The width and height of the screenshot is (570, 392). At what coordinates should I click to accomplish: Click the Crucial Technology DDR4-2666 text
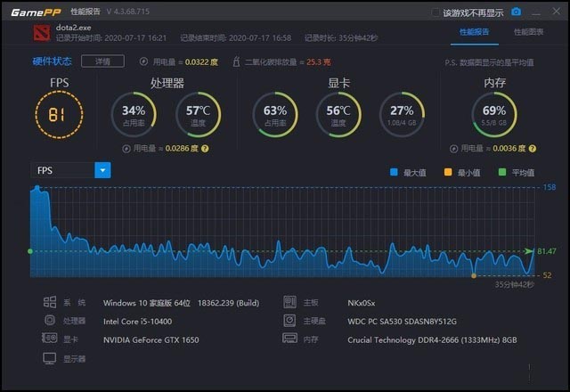click(x=432, y=340)
